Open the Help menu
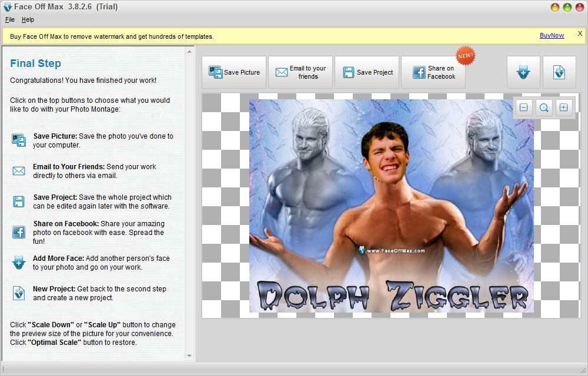The height and width of the screenshot is (376, 588). click(28, 19)
